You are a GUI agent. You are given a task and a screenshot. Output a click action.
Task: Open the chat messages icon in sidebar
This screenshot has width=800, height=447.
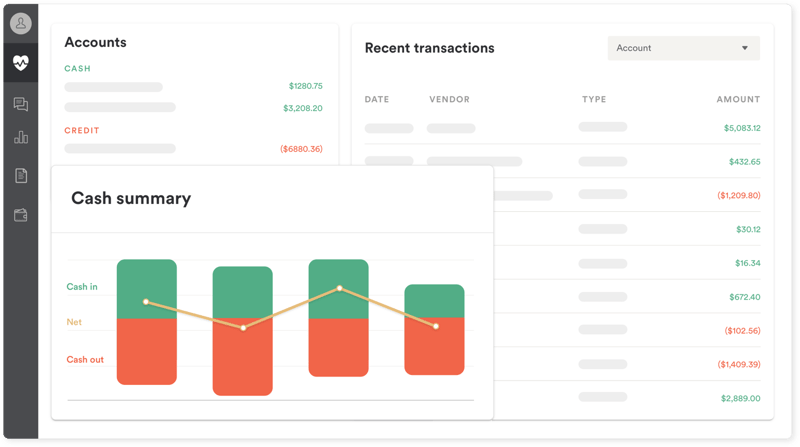tap(20, 103)
